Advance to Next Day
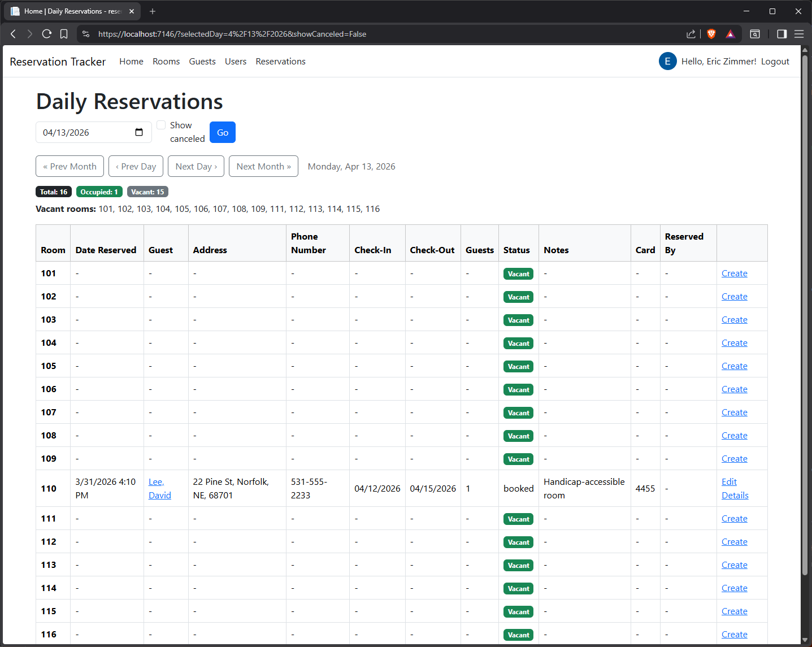The width and height of the screenshot is (812, 647). click(196, 166)
